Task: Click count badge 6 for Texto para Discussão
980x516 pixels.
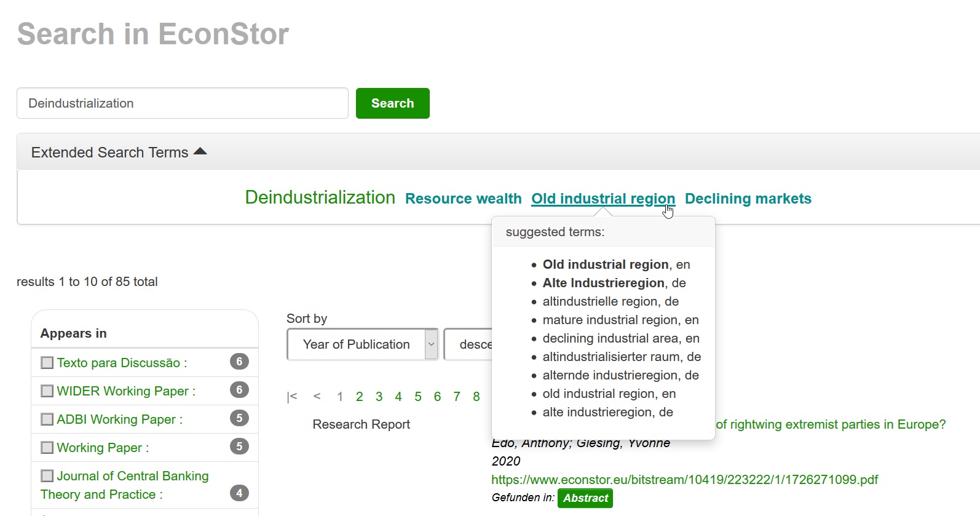Action: pyautogui.click(x=239, y=362)
